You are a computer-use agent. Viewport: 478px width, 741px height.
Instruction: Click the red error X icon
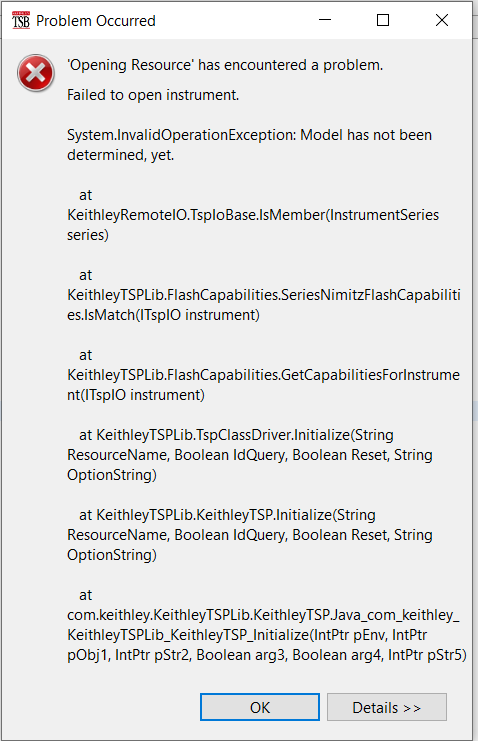click(x=36, y=73)
